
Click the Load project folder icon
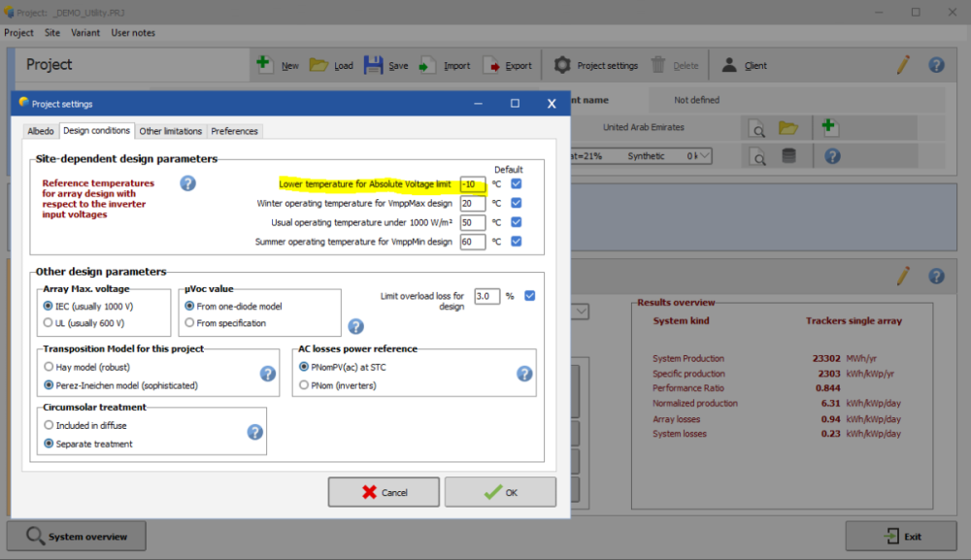click(318, 65)
